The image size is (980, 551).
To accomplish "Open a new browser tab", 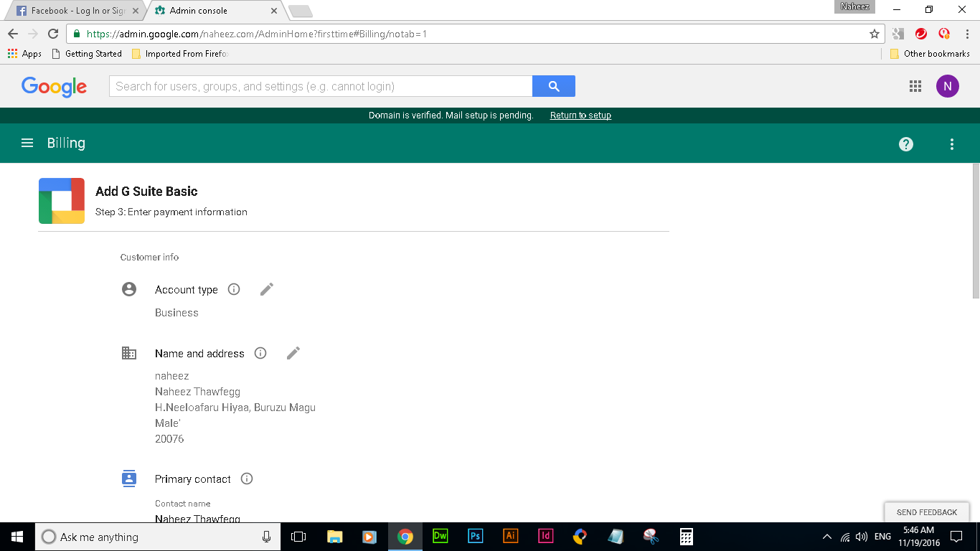I will (300, 11).
